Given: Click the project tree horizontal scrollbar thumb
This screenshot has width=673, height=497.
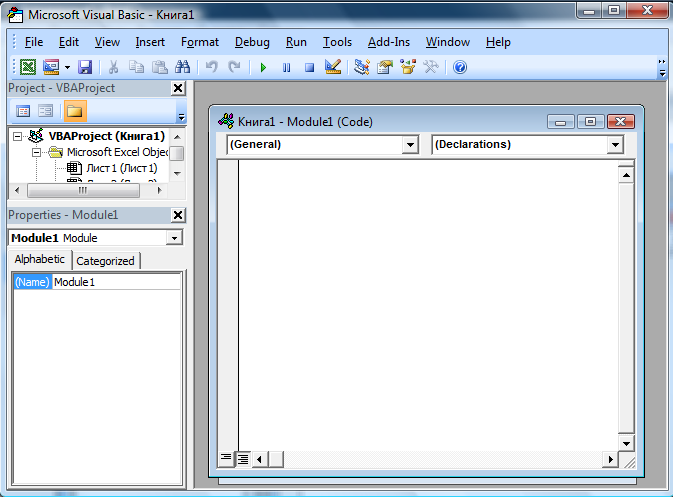Looking at the screenshot, I should coord(83,190).
